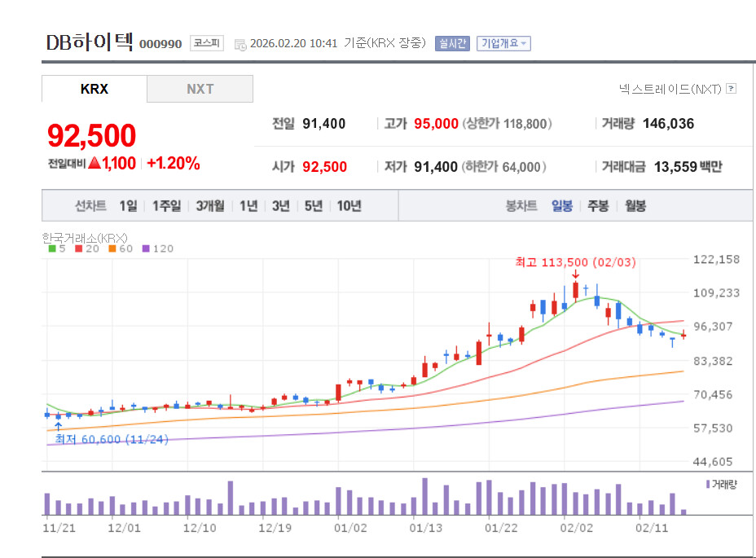
Task: Select the 1주일 line chart period
Action: click(167, 206)
